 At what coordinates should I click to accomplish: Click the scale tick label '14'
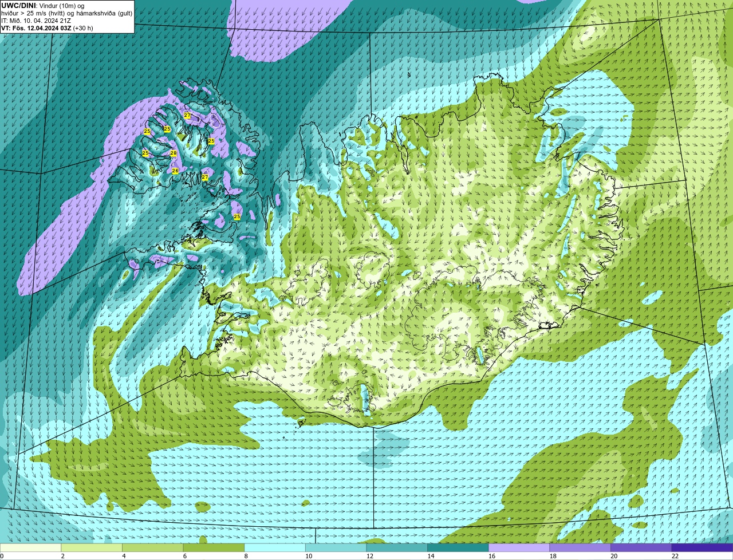tap(431, 556)
